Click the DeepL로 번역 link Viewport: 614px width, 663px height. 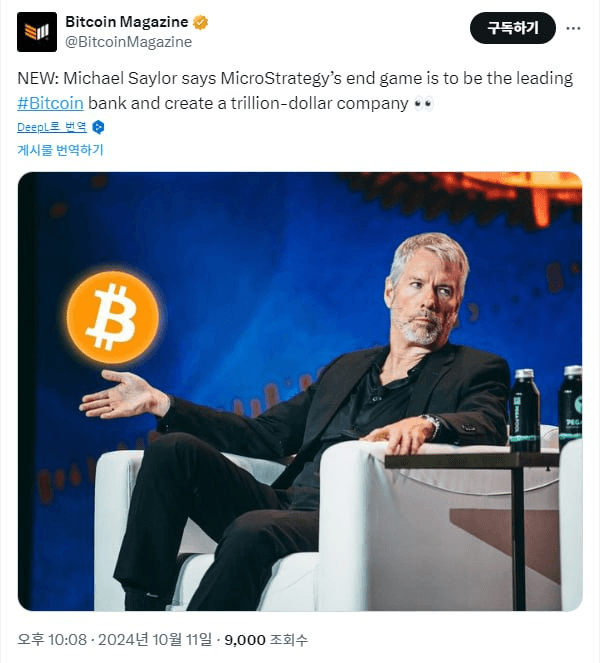pos(52,127)
